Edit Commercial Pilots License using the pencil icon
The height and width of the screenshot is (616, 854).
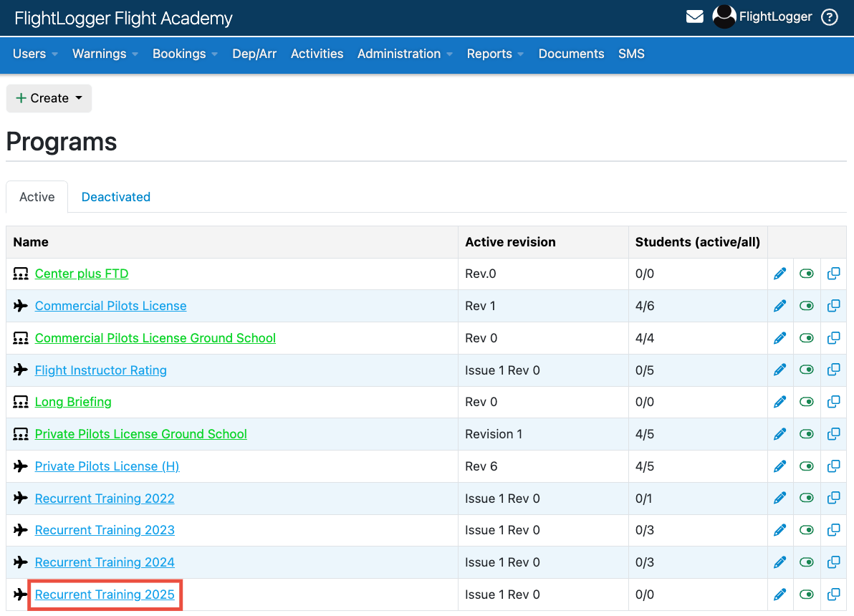pyautogui.click(x=779, y=305)
